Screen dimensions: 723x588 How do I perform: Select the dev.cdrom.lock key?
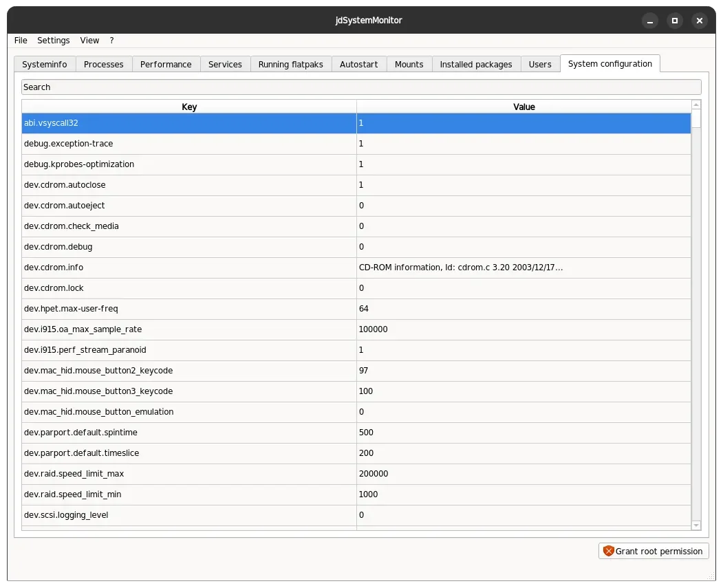click(x=189, y=288)
